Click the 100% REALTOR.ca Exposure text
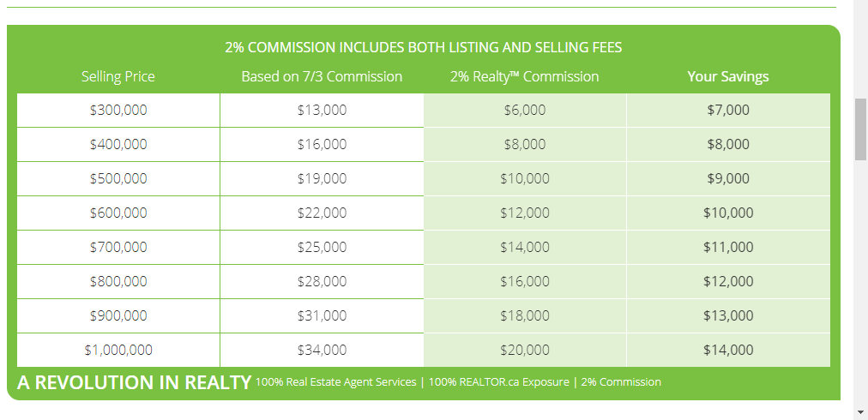Image resolution: width=868 pixels, height=420 pixels. (499, 381)
